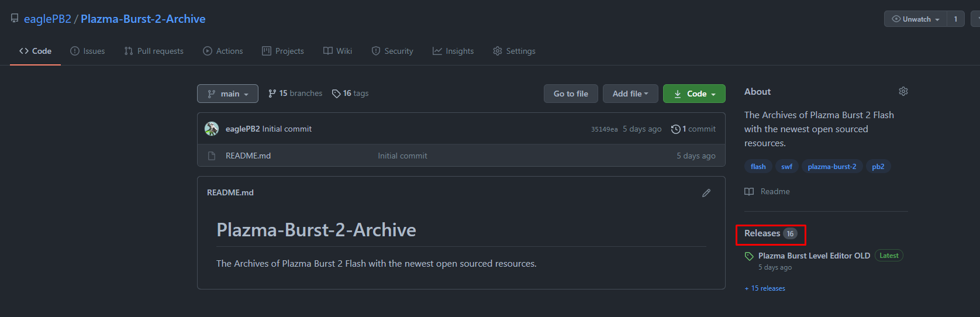Open the Wiki tab
The width and height of the screenshot is (980, 317).
point(338,51)
